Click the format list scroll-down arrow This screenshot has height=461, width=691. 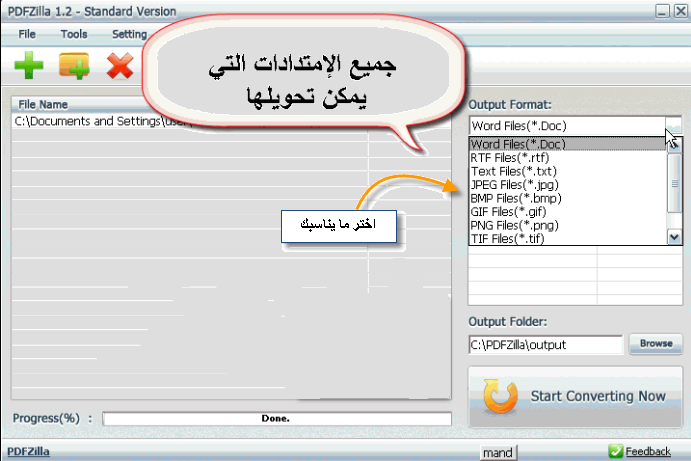(x=674, y=238)
